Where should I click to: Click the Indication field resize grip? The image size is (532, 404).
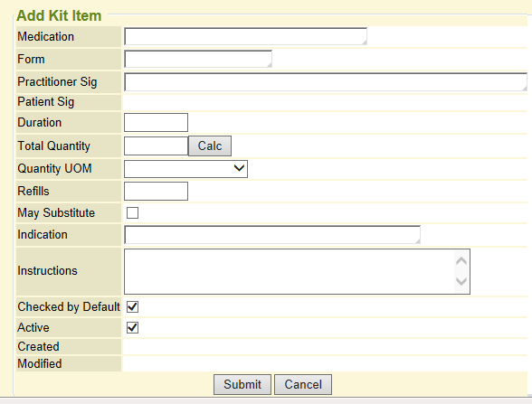[417, 240]
